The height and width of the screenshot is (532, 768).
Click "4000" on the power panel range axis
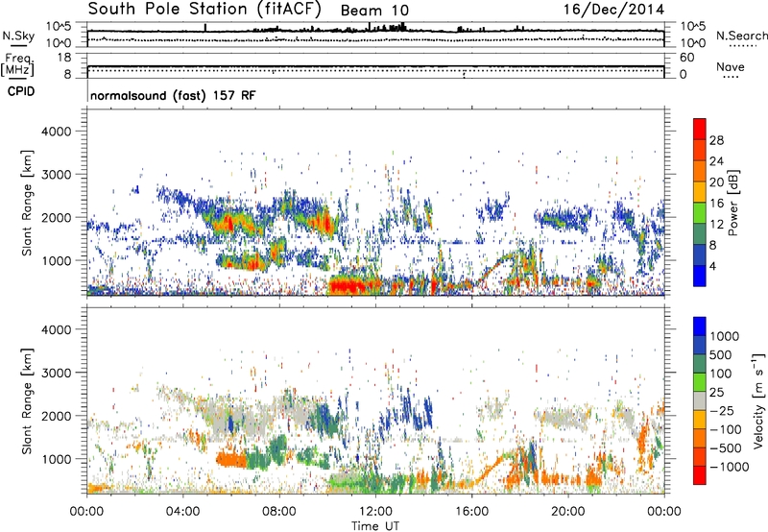tap(56, 132)
